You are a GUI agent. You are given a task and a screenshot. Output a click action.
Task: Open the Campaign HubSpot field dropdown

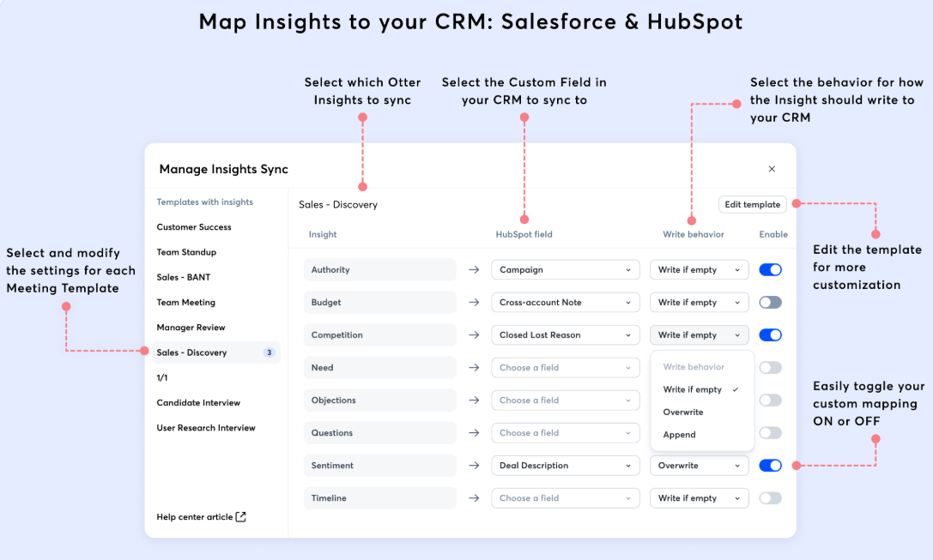click(566, 269)
